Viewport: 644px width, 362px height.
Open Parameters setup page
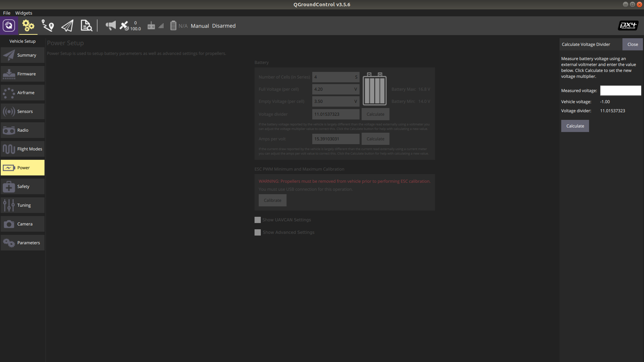point(23,243)
